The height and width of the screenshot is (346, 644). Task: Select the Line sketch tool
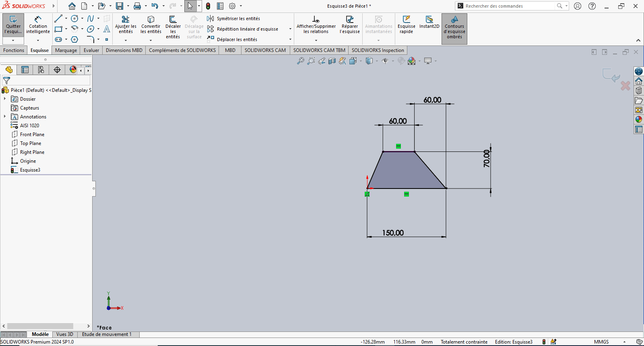coord(58,19)
